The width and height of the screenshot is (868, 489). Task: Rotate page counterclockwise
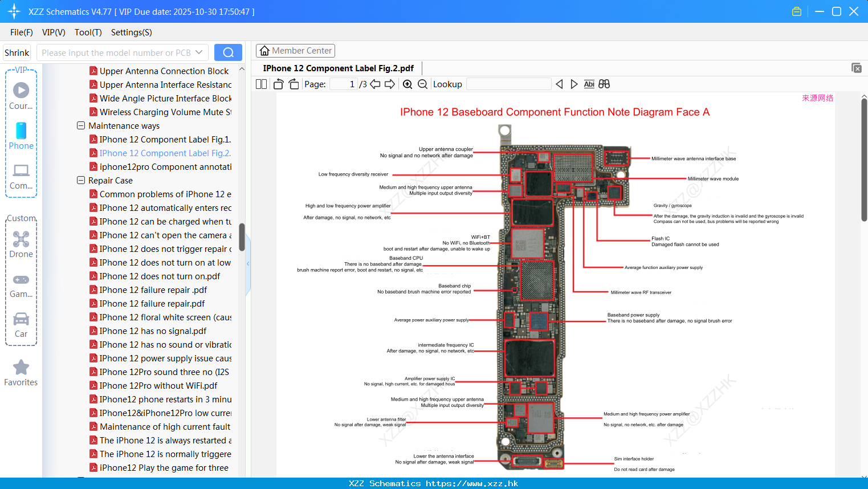click(278, 84)
